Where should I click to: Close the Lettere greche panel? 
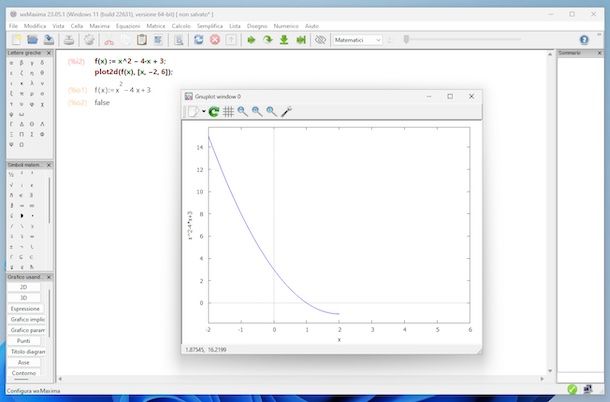[x=51, y=52]
